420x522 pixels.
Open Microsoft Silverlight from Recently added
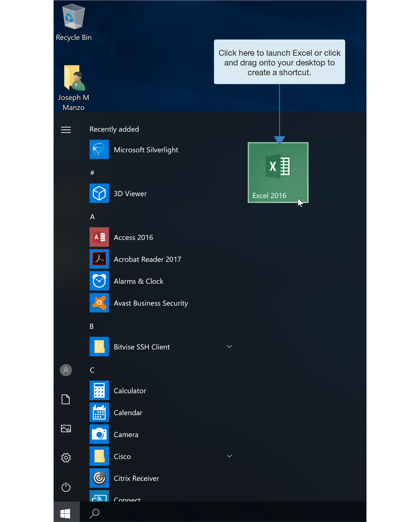(145, 150)
